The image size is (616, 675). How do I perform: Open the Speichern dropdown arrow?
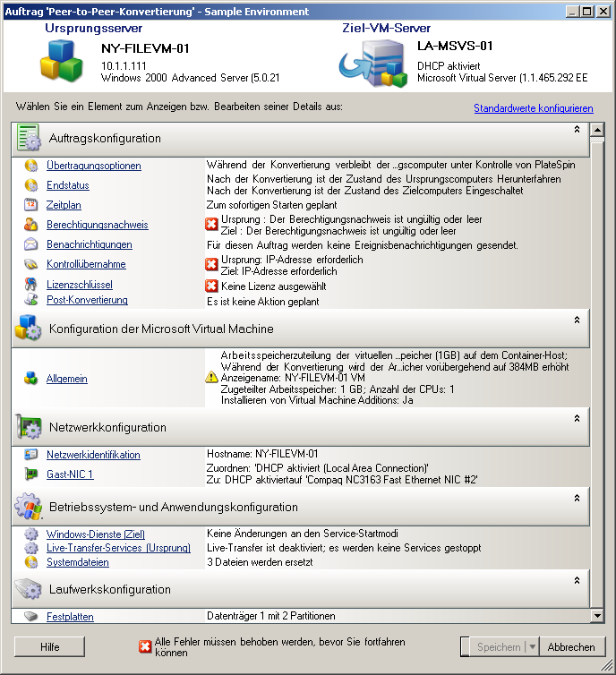coord(532,646)
